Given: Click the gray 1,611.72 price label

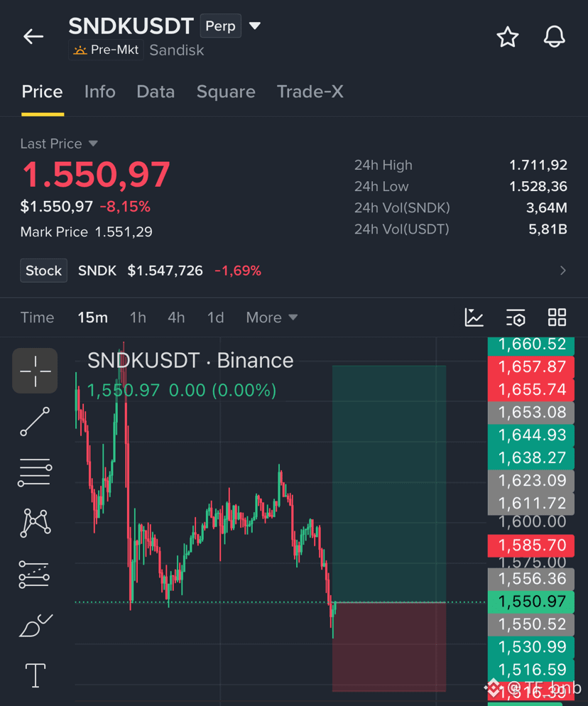Looking at the screenshot, I should click(531, 504).
